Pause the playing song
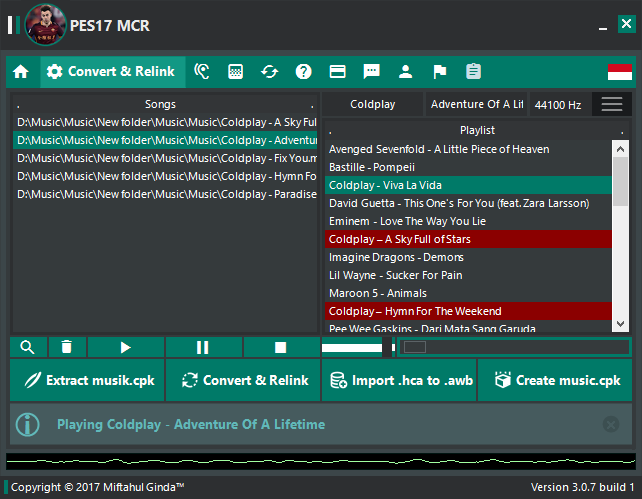This screenshot has height=499, width=642. pyautogui.click(x=203, y=348)
